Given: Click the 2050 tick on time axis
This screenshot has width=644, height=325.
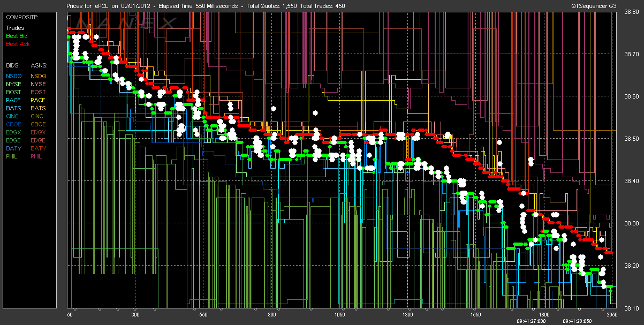Looking at the screenshot, I should click(x=611, y=315).
